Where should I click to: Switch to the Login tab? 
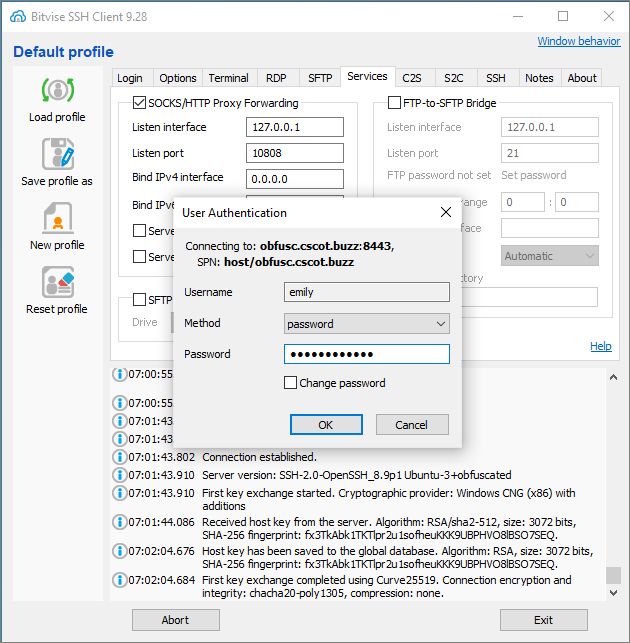coord(130,78)
